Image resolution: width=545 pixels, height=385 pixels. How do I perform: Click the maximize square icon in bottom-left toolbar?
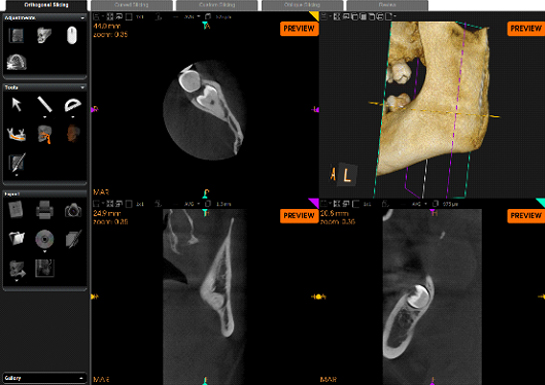coord(129,204)
